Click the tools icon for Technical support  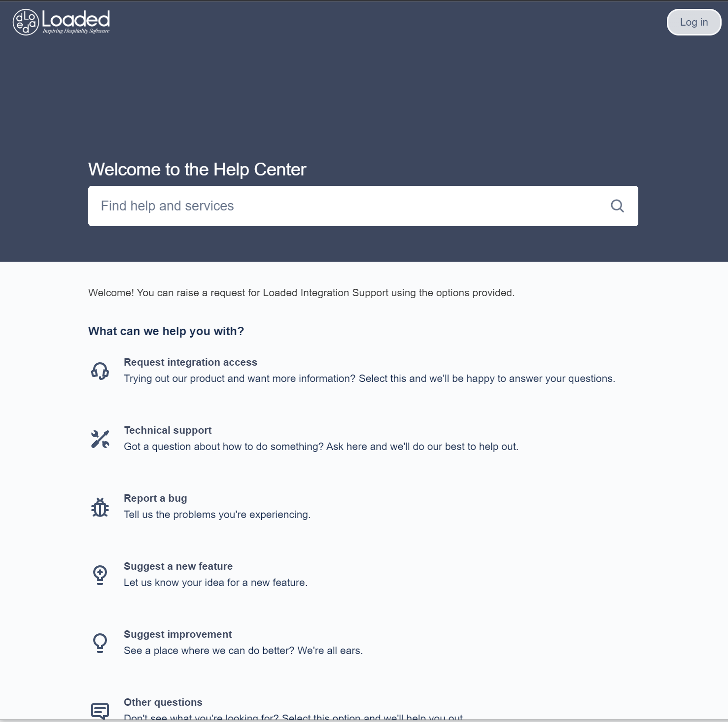click(100, 439)
